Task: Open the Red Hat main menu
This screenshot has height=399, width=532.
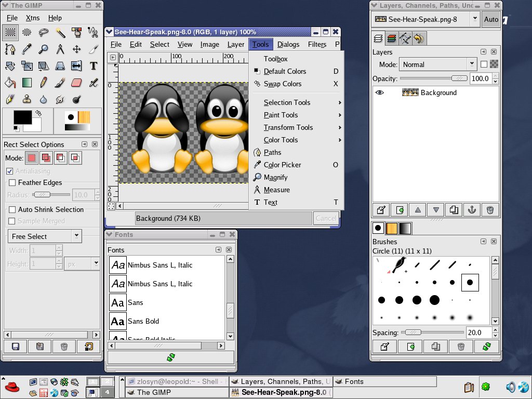Action: [x=12, y=387]
